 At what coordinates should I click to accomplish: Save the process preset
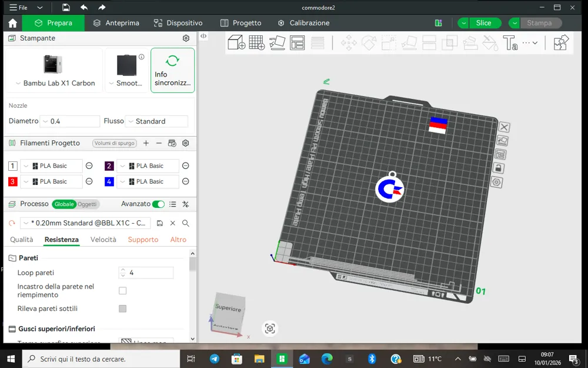point(160,223)
